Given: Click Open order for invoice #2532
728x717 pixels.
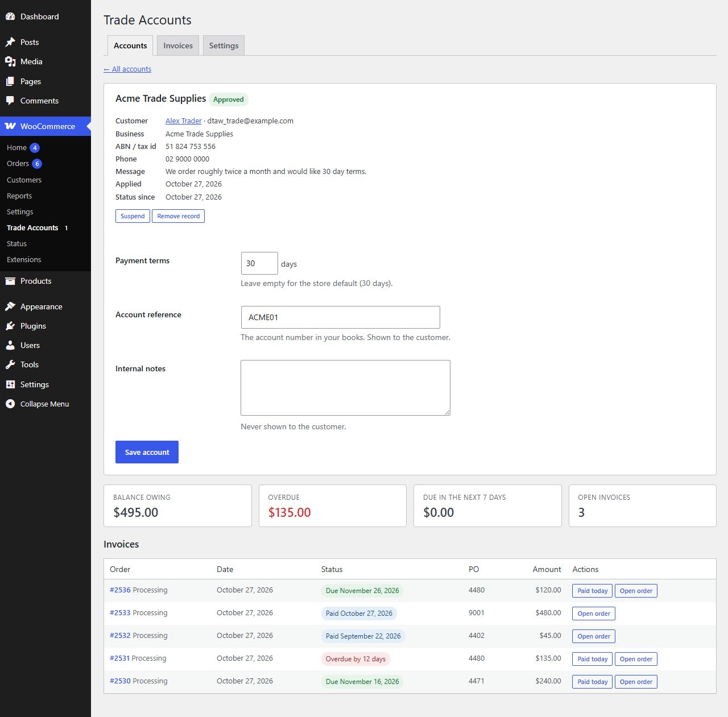Looking at the screenshot, I should coord(594,636).
